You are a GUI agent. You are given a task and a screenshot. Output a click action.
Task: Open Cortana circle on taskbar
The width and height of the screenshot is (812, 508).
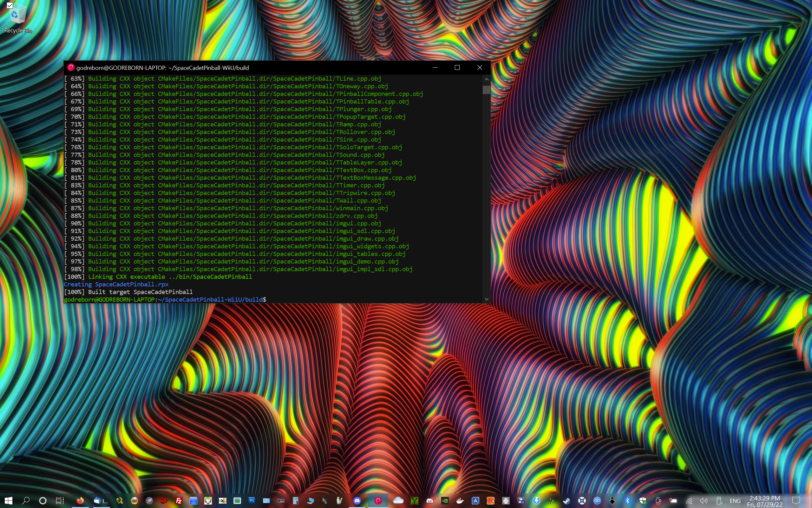(43, 501)
